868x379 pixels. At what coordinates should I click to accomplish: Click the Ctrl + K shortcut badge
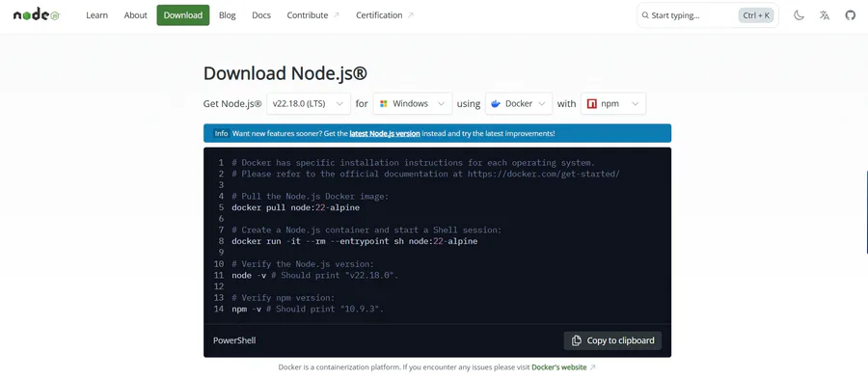click(x=756, y=15)
